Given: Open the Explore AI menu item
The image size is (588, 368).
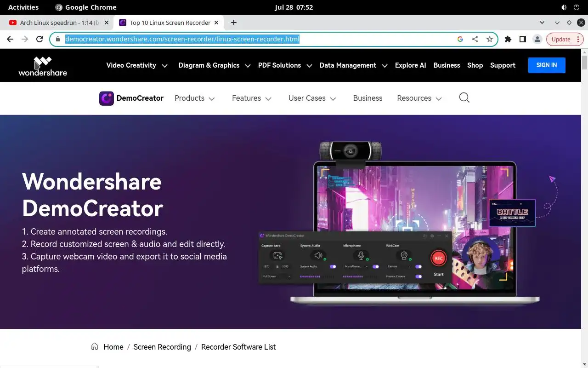Looking at the screenshot, I should point(410,65).
